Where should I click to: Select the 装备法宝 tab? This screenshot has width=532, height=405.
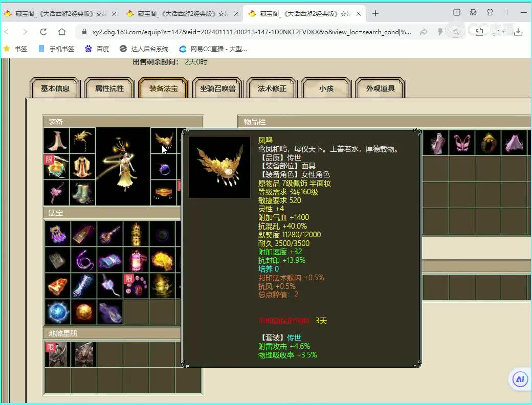point(164,88)
